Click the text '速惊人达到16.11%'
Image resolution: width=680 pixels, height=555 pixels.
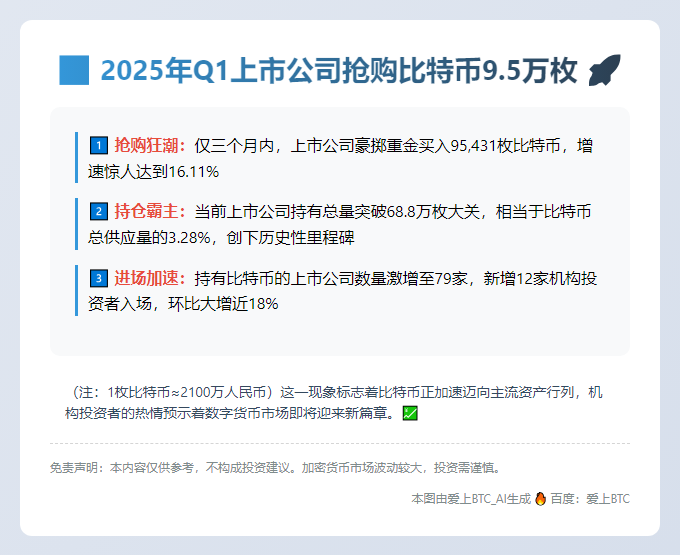click(x=154, y=172)
